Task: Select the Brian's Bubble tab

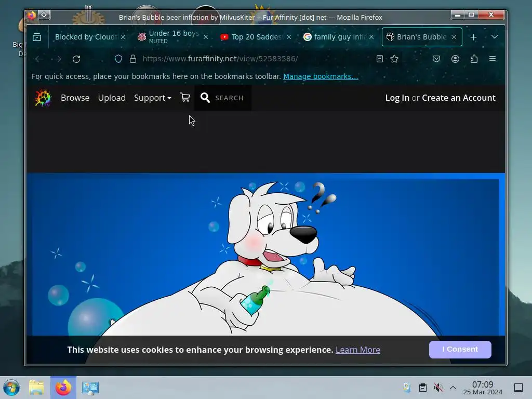Action: [421, 37]
